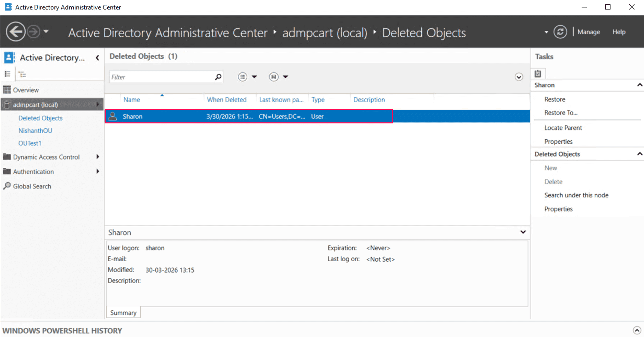Open the view options dropdown arrow
Image resolution: width=644 pixels, height=337 pixels.
[255, 77]
